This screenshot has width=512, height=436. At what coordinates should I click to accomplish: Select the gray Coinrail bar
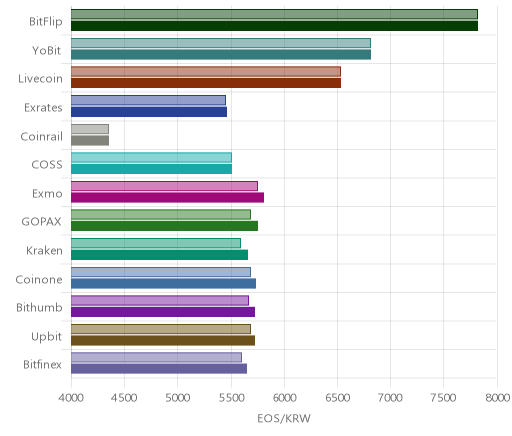pos(90,140)
